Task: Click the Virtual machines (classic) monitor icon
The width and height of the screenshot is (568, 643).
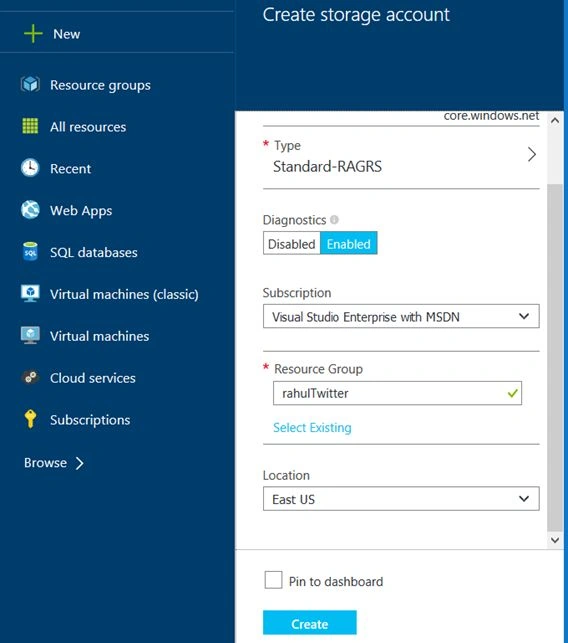Action: 30,294
